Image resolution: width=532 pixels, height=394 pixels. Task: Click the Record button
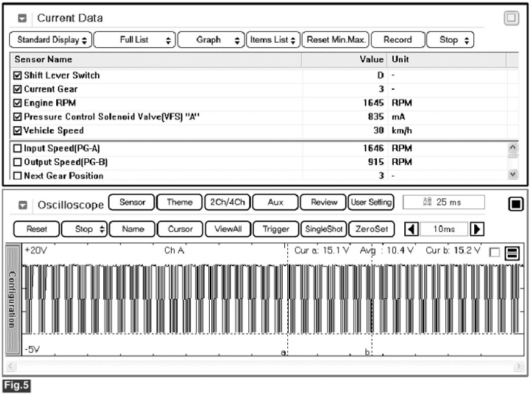[x=398, y=40]
